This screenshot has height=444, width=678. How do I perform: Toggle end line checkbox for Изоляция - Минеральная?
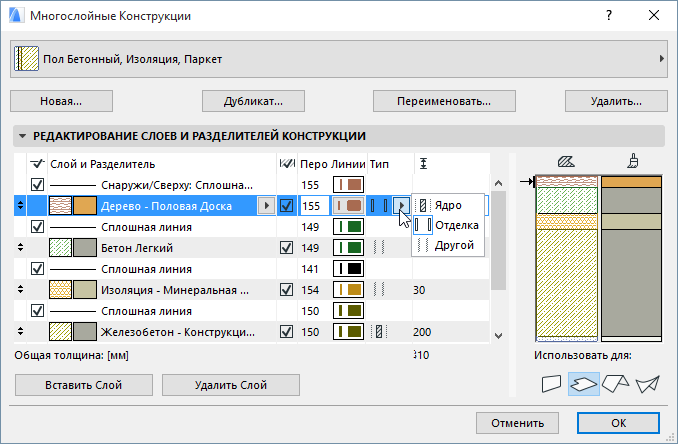[287, 290]
